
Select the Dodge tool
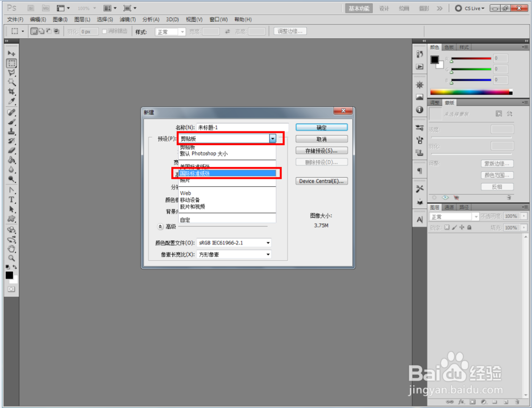[12, 179]
